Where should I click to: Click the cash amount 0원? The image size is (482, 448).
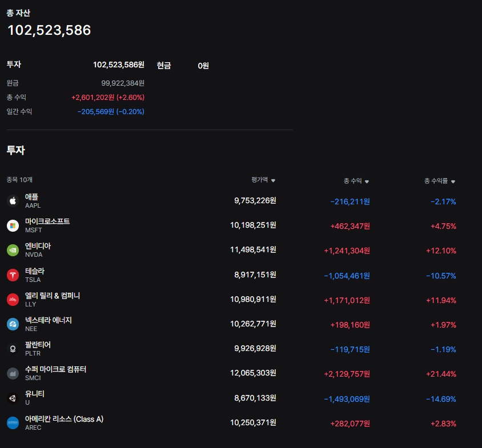point(203,66)
